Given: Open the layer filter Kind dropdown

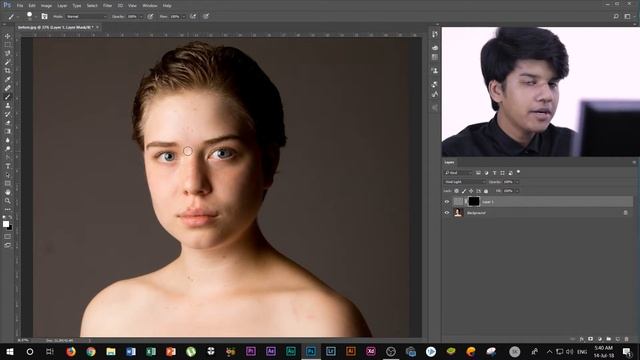Looking at the screenshot, I should coord(458,173).
